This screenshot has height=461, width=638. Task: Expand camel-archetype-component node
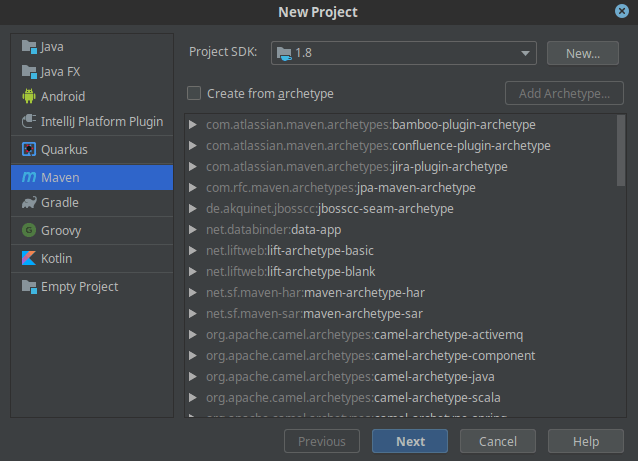(x=193, y=356)
